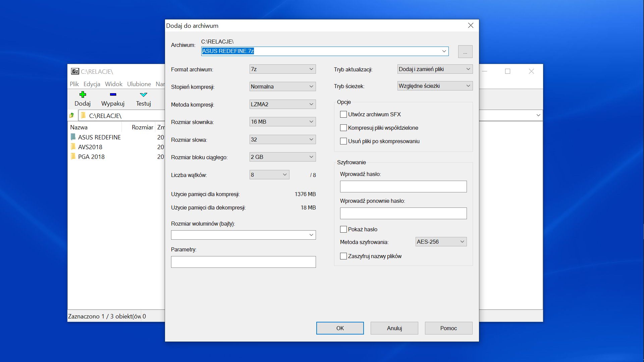Open the Format archiwum dropdown
Screen dimensions: 644x362
point(282,69)
